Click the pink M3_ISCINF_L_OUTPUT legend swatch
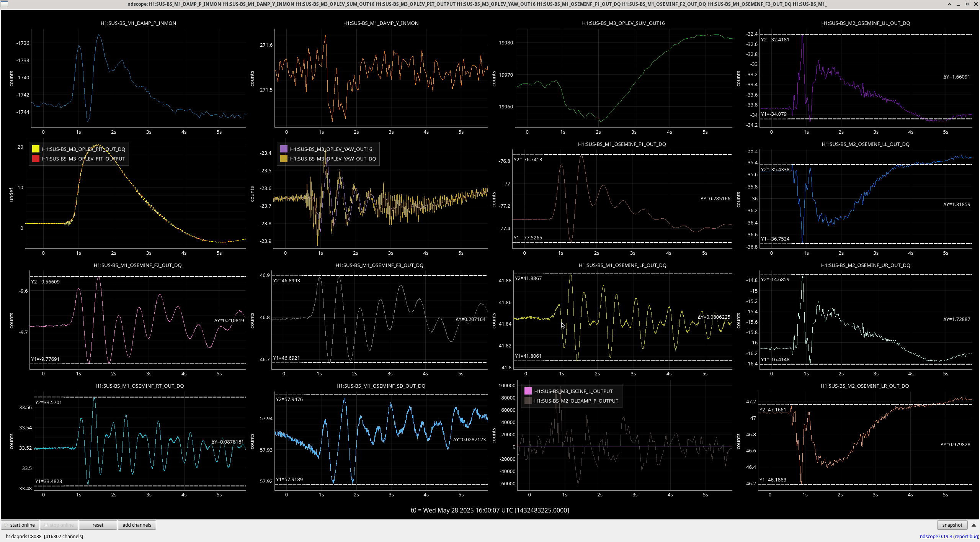The width and height of the screenshot is (980, 542). [528, 391]
